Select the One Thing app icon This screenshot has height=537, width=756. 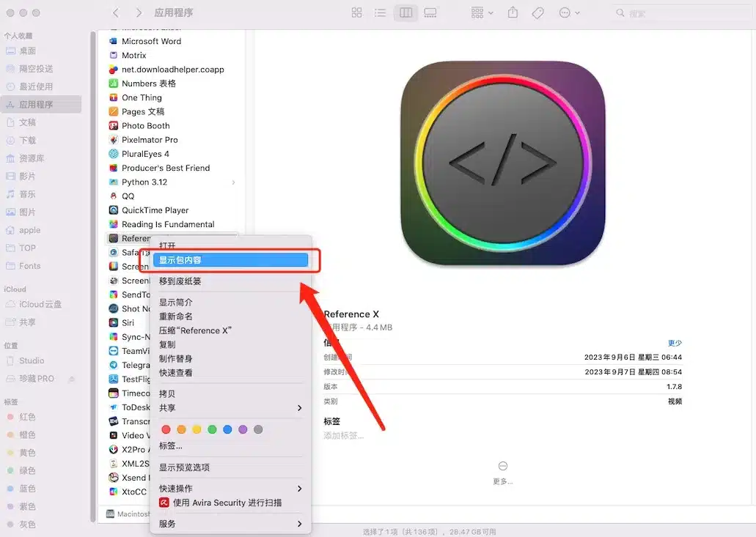[x=114, y=97]
